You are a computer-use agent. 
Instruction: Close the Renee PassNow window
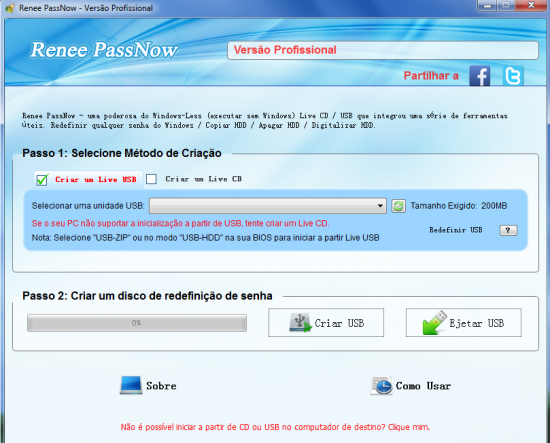pos(531,5)
